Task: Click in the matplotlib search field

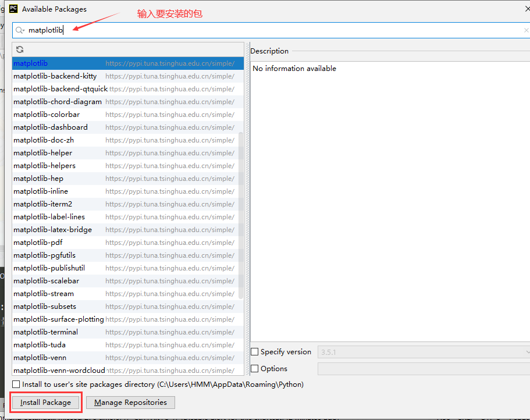Action: (x=271, y=30)
